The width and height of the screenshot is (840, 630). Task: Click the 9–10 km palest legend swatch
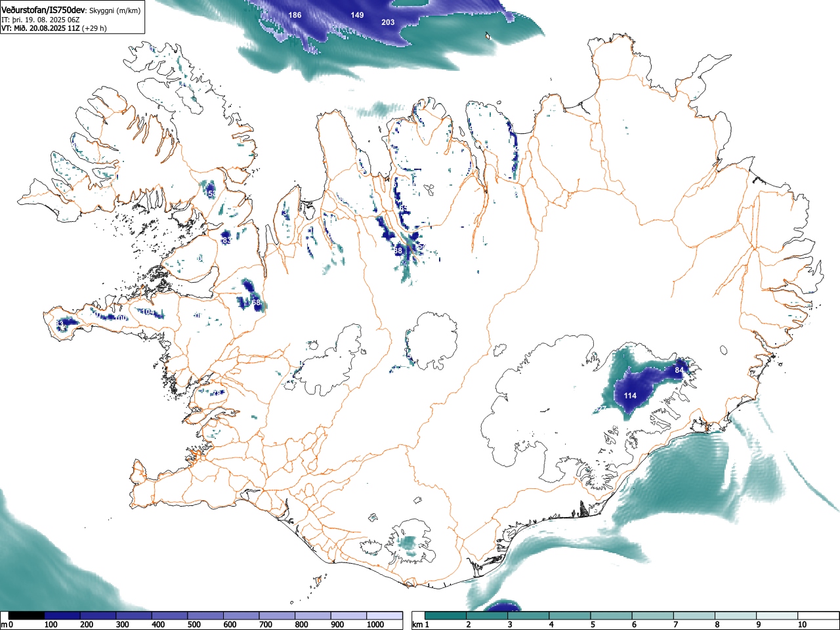pyautogui.click(x=778, y=616)
